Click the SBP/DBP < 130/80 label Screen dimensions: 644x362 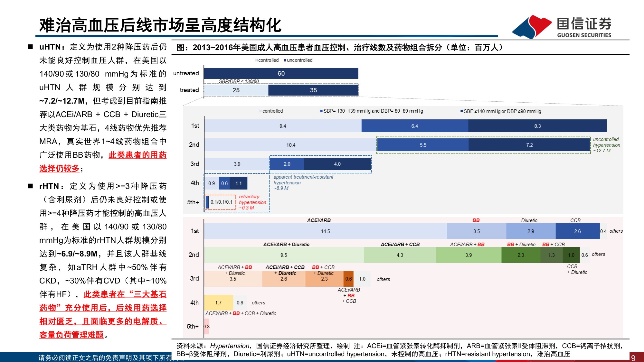(239, 81)
